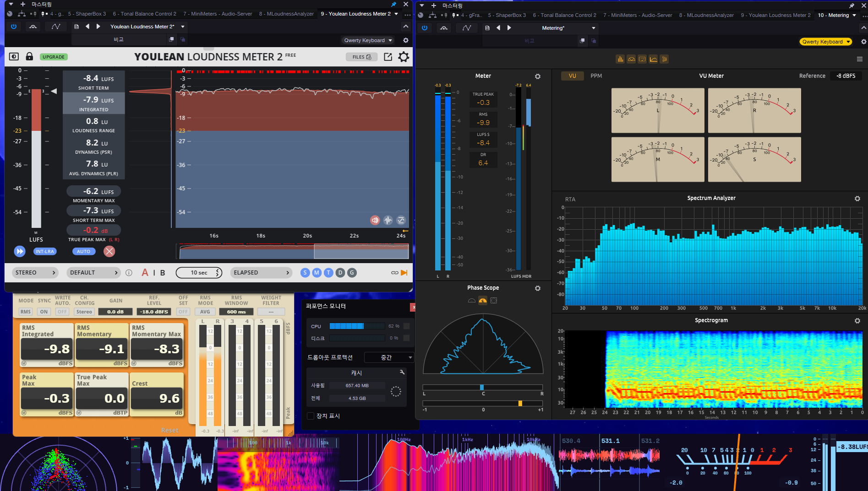Image resolution: width=868 pixels, height=491 pixels.
Task: Select state B in A/B compare
Action: point(163,273)
